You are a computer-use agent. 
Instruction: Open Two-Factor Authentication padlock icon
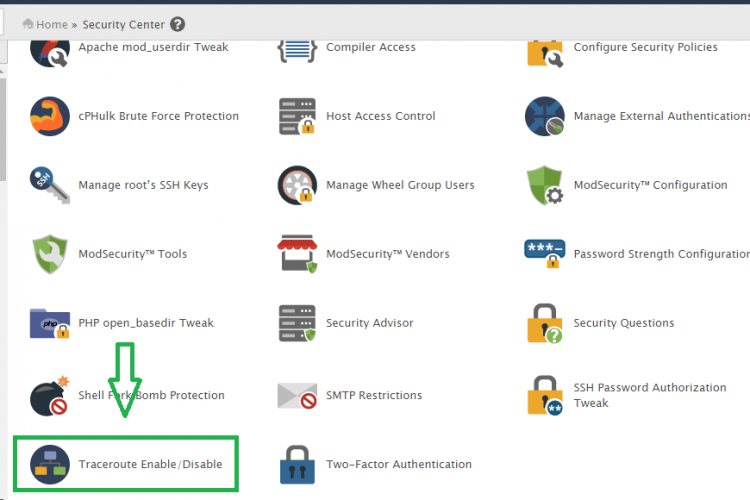coord(297,465)
